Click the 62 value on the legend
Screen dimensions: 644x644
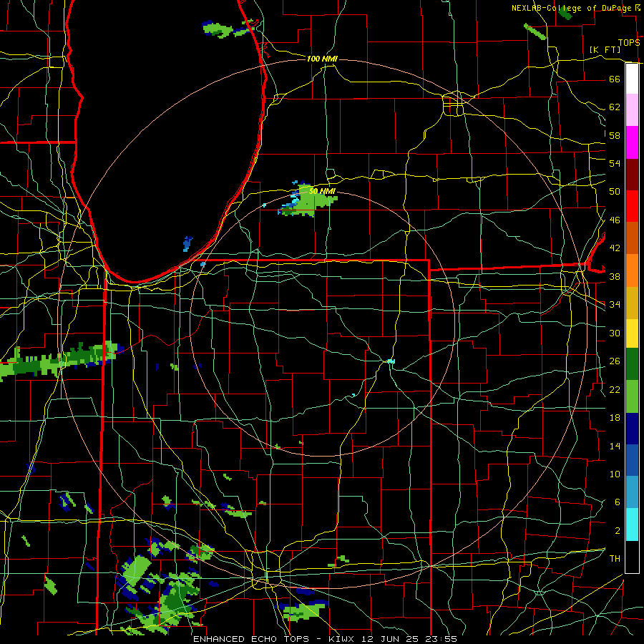(x=615, y=107)
